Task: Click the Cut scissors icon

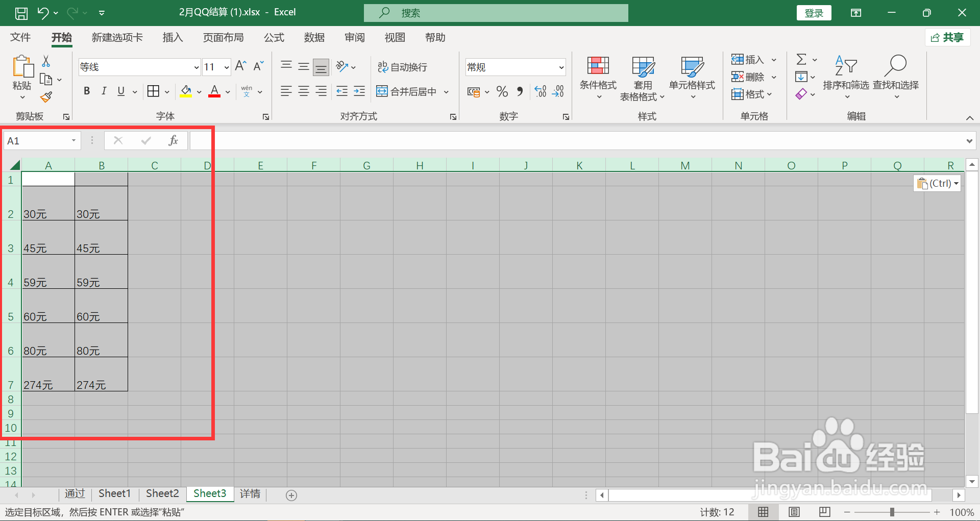Action: click(46, 61)
